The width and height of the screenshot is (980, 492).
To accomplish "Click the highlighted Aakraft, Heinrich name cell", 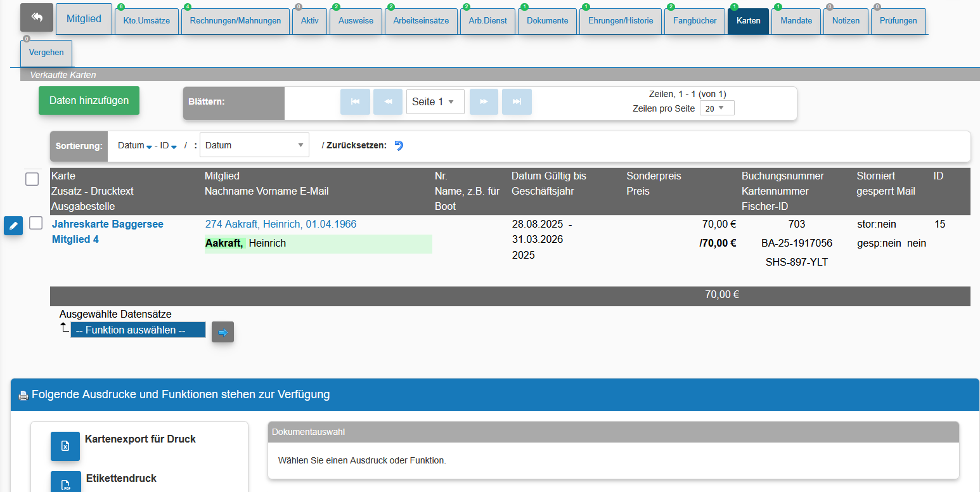I will [318, 244].
